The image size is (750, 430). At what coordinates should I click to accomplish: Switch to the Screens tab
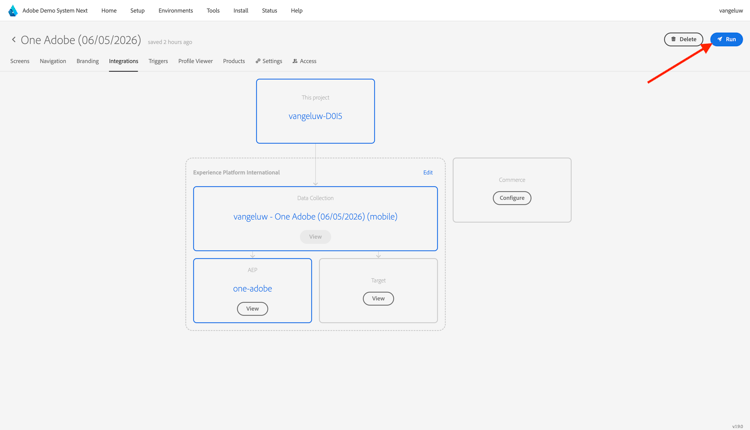pyautogui.click(x=20, y=61)
